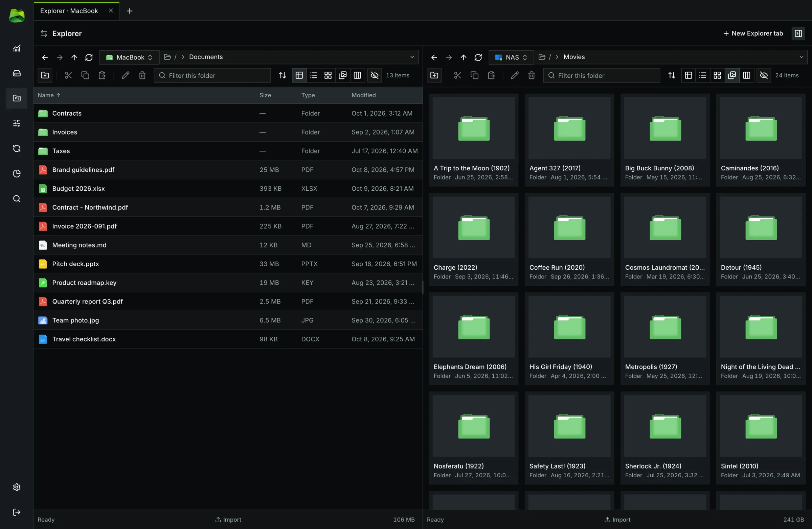
Task: Focus the NAS Filter this folder field
Action: 602,75
